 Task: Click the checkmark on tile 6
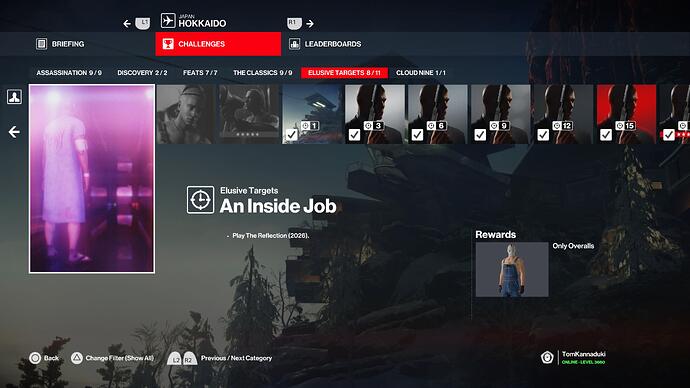417,135
